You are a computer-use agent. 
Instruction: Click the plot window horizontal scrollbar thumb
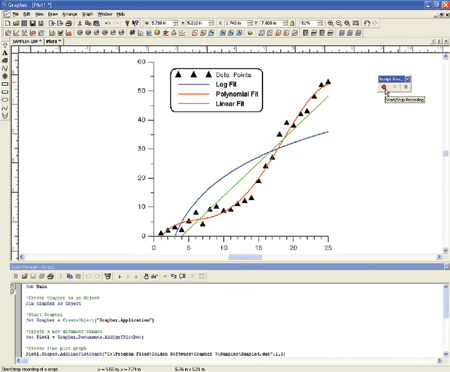pyautogui.click(x=245, y=257)
